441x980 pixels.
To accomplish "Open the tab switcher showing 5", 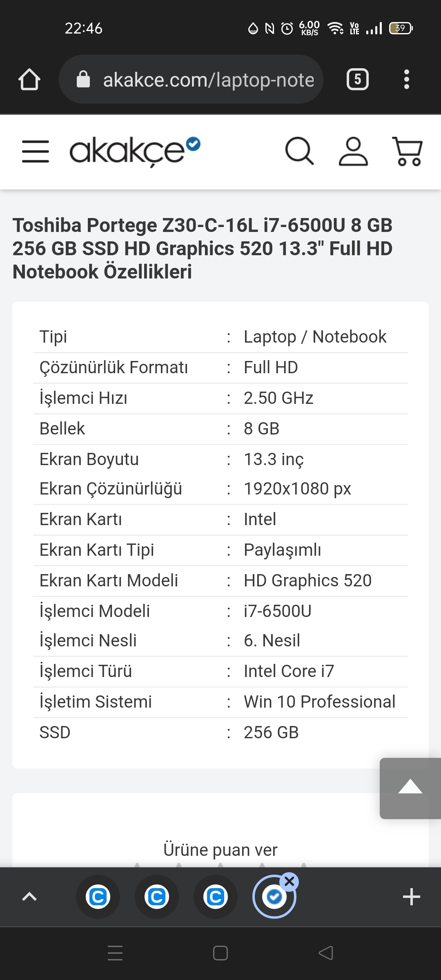I will (x=357, y=79).
